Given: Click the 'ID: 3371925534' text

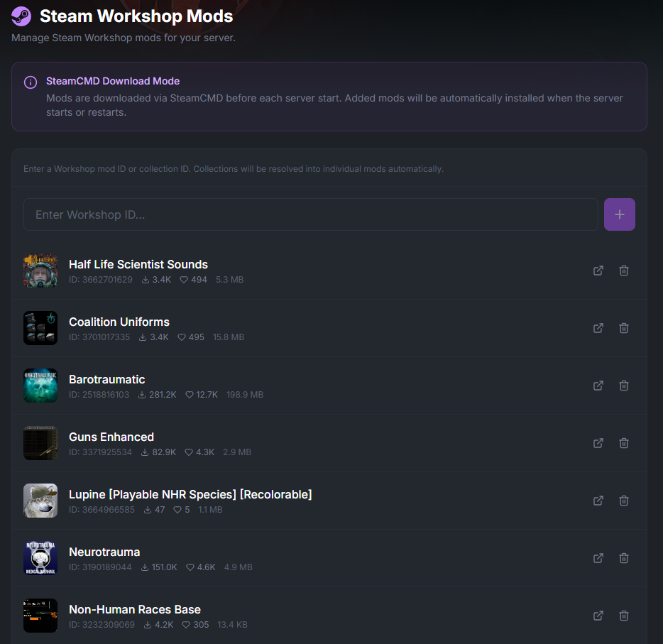Looking at the screenshot, I should [101, 452].
